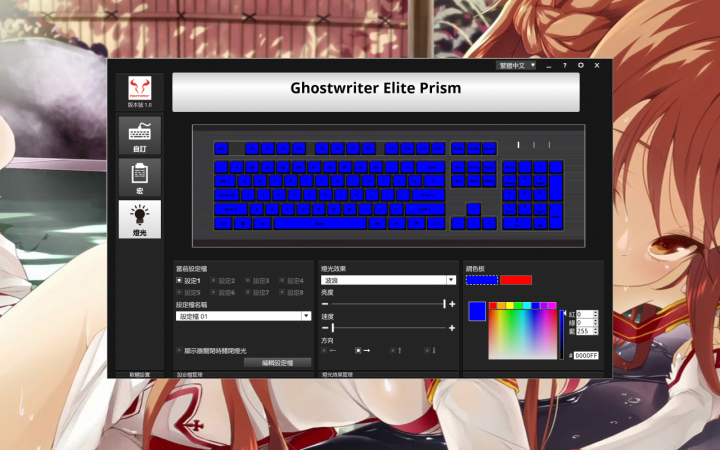
Task: Increase speed with the plus icon
Action: pyautogui.click(x=452, y=328)
